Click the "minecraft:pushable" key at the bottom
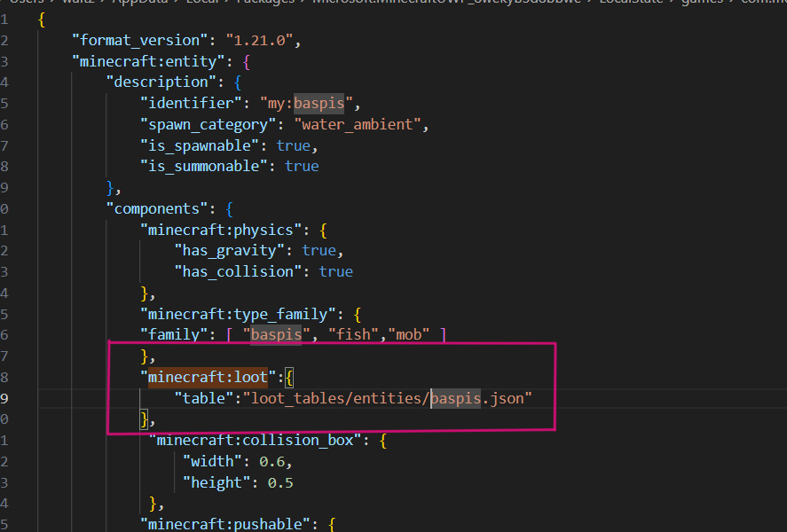787x532 pixels. point(225,525)
